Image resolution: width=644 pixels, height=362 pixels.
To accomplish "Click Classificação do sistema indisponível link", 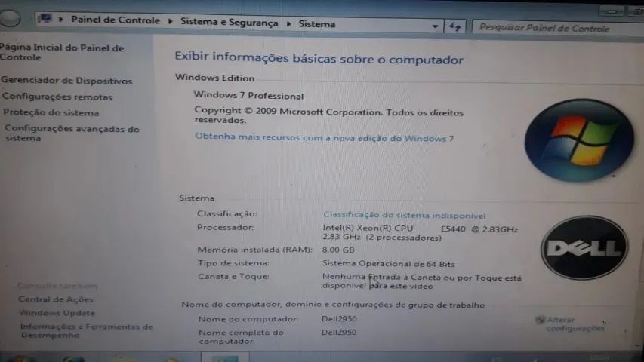I will pyautogui.click(x=405, y=215).
